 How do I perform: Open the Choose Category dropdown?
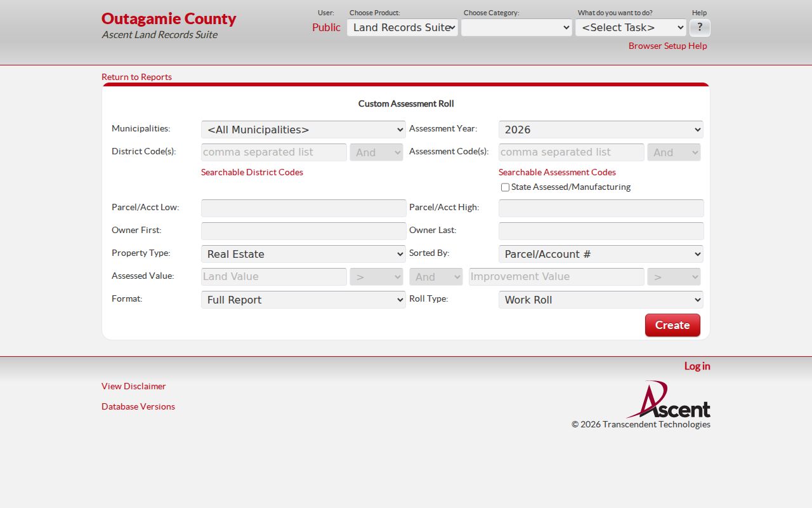pyautogui.click(x=516, y=27)
